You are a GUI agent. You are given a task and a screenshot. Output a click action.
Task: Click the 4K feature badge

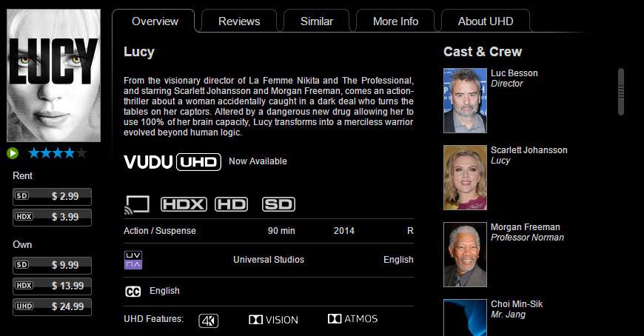coord(209,320)
